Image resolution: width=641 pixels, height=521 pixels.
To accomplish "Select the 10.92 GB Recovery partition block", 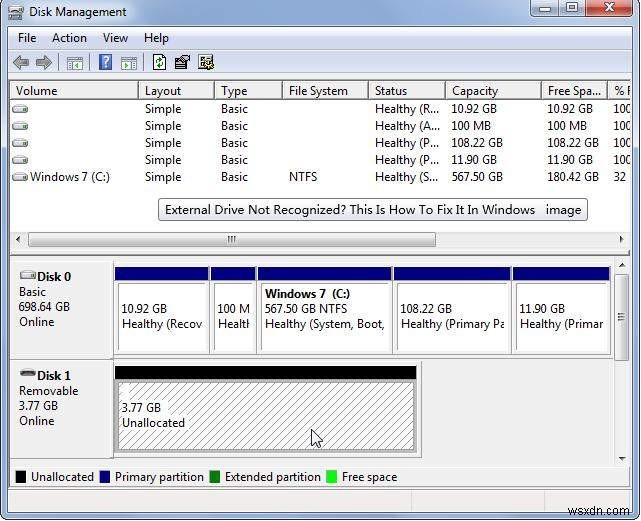I will (x=161, y=311).
